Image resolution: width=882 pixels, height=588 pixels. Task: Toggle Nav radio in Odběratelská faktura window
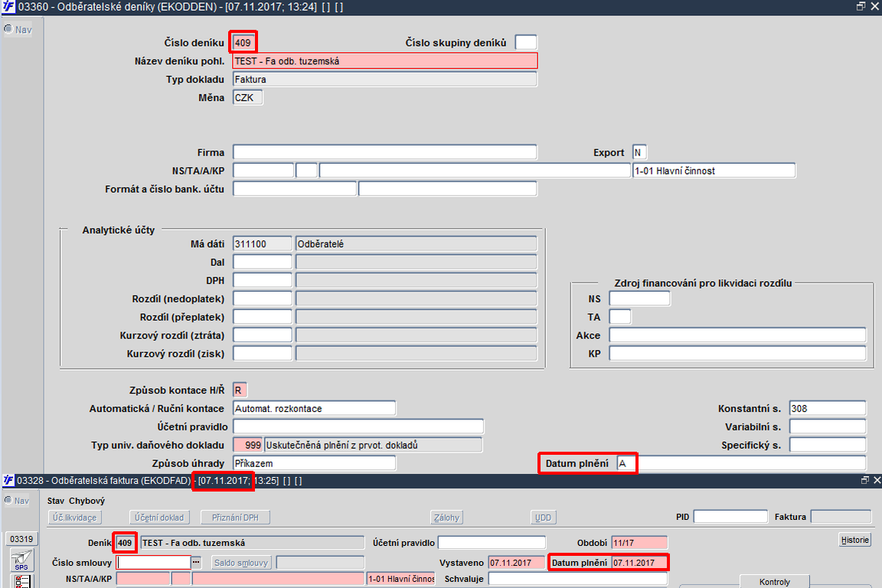[8, 500]
